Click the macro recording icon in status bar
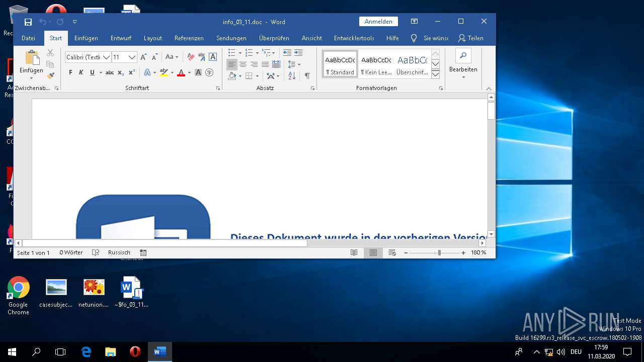 click(x=143, y=252)
